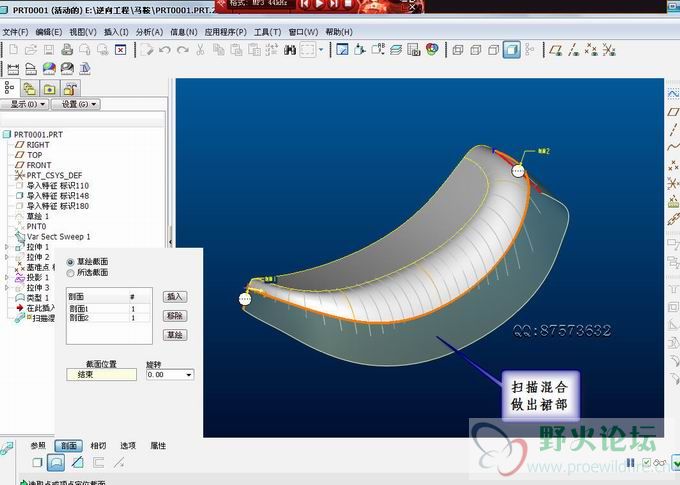Screen dimensions: 680x485
Task: Click the Repaint screen icon
Action: [x=342, y=50]
